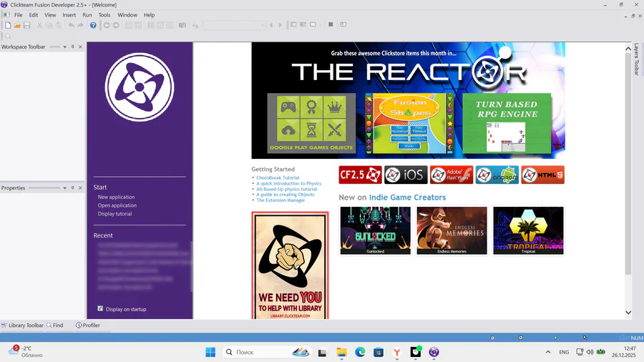The height and width of the screenshot is (362, 644).
Task: Open the Window menu
Action: pos(127,15)
